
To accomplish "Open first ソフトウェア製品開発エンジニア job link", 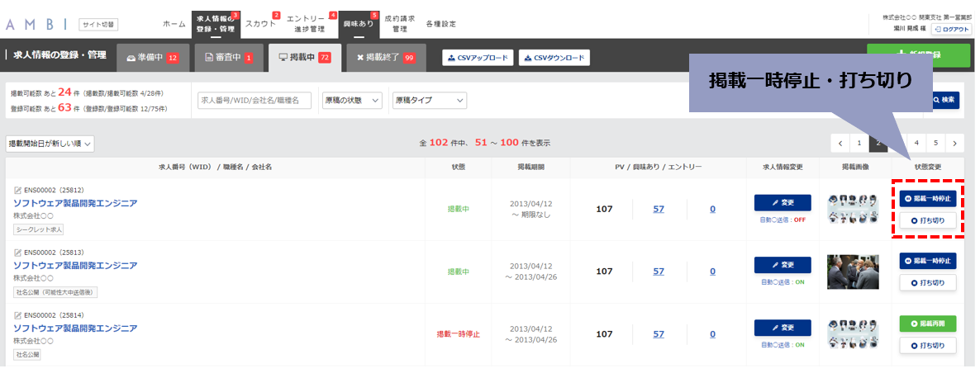I will click(x=75, y=203).
